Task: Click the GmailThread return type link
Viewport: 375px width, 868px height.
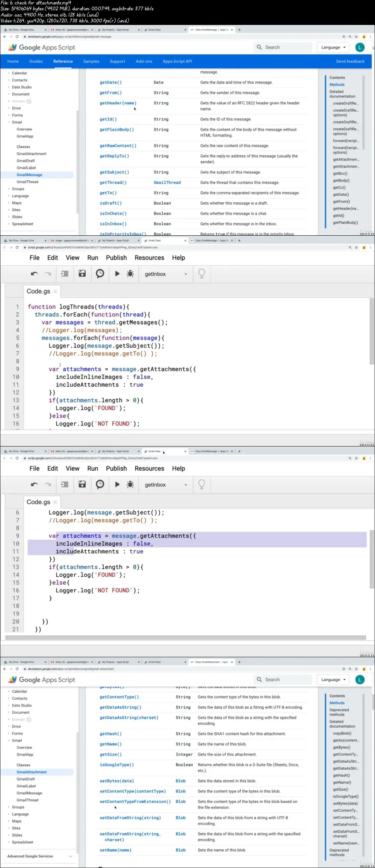Action: click(x=167, y=183)
